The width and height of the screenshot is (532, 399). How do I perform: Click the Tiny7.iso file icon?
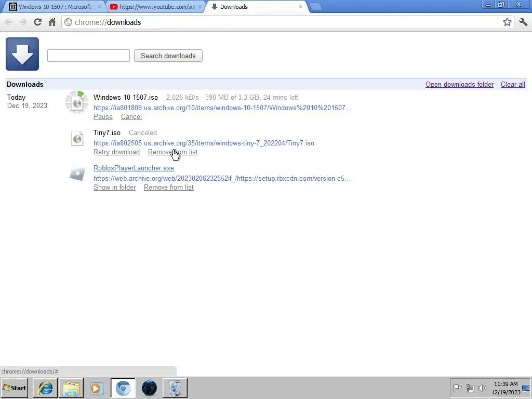pos(77,138)
